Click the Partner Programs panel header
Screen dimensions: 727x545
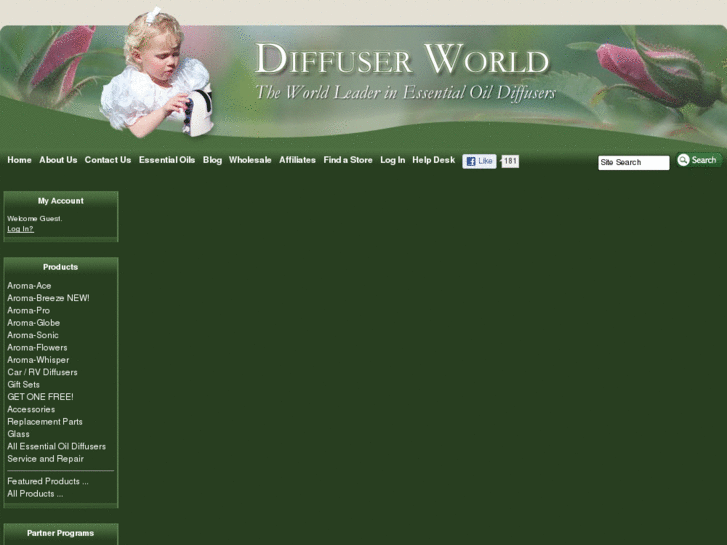tap(61, 533)
